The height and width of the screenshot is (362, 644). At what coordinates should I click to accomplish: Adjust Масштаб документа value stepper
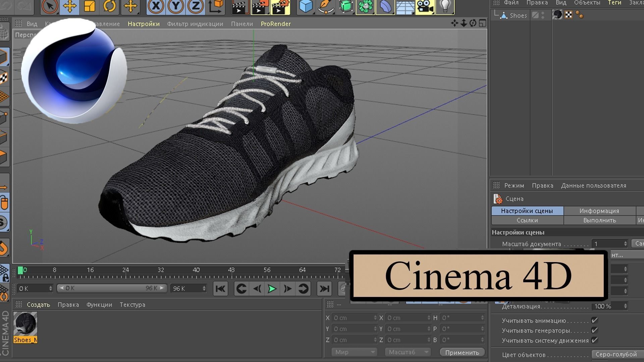(625, 244)
